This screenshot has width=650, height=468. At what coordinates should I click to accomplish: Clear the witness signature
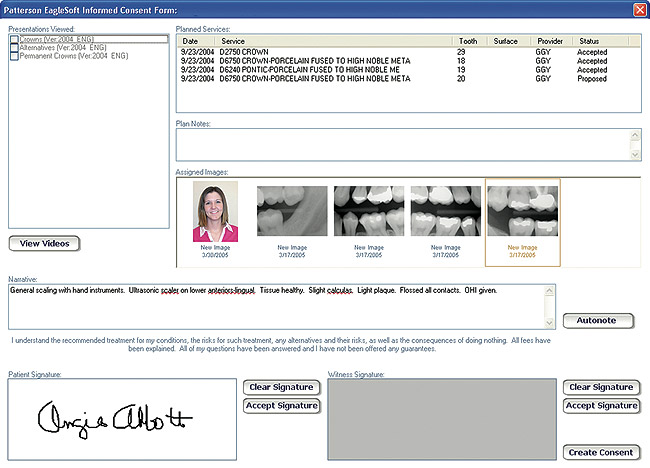click(600, 387)
